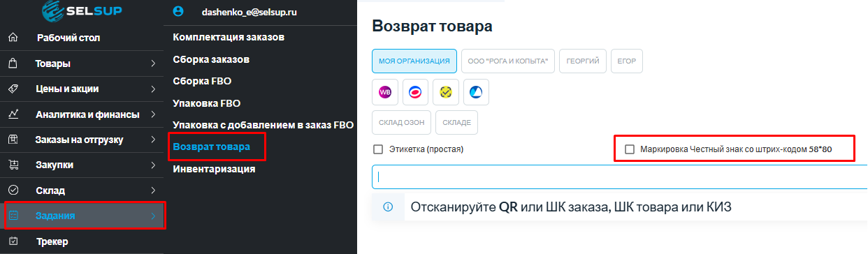Enable the Этикетка (простая) checkbox

pyautogui.click(x=378, y=149)
